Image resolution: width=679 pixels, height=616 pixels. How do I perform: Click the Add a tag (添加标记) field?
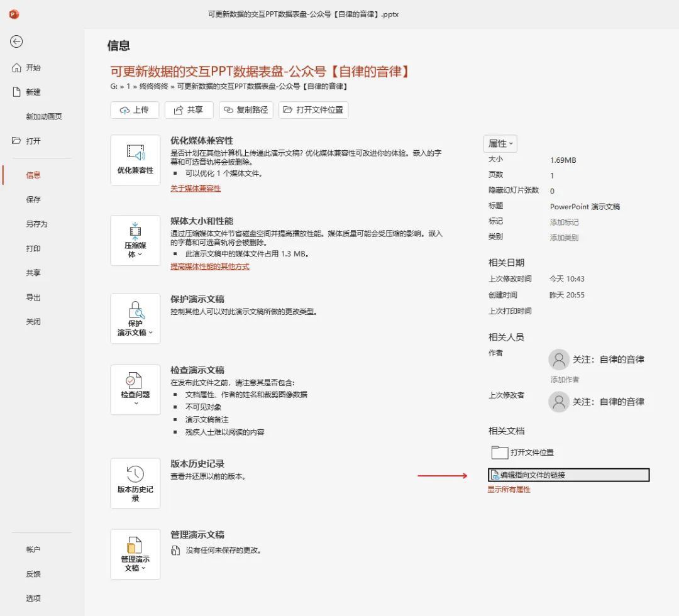point(564,222)
